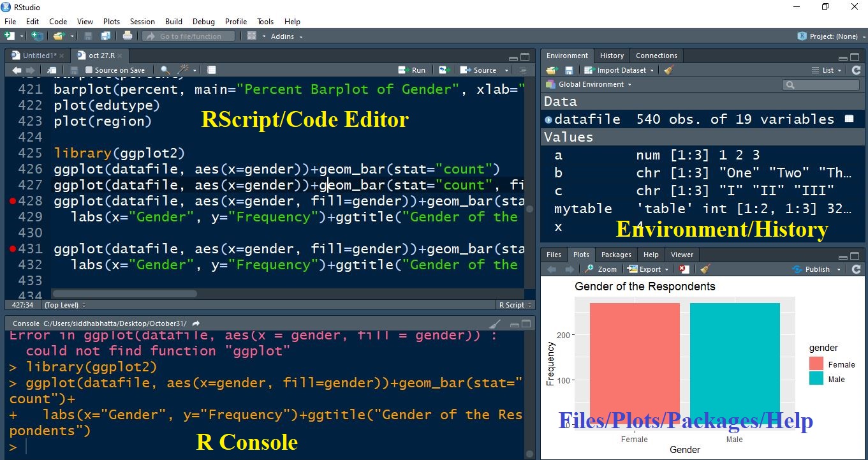The height and width of the screenshot is (460, 868).
Task: Switch to the Packages tab
Action: 616,255
